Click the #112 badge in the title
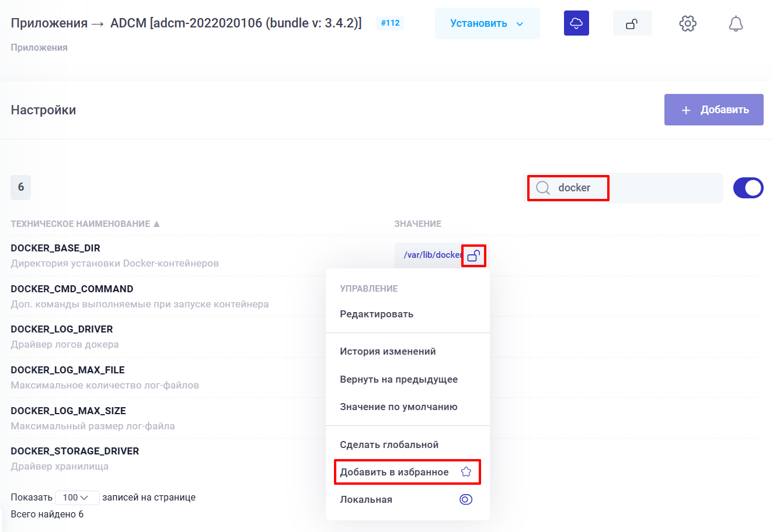 [390, 23]
